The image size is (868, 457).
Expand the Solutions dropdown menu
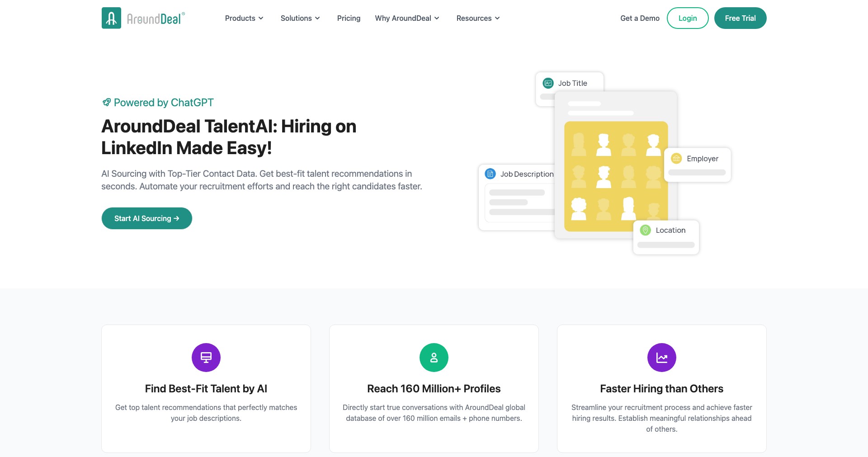point(300,18)
